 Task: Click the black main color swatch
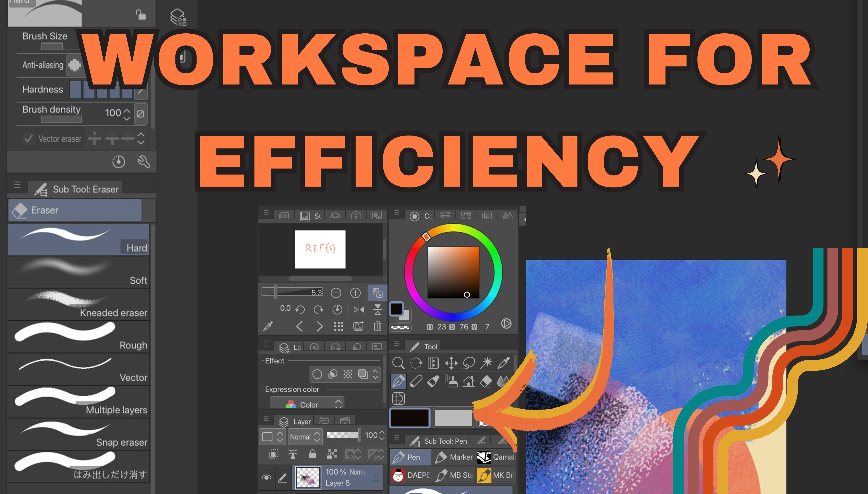(x=409, y=418)
